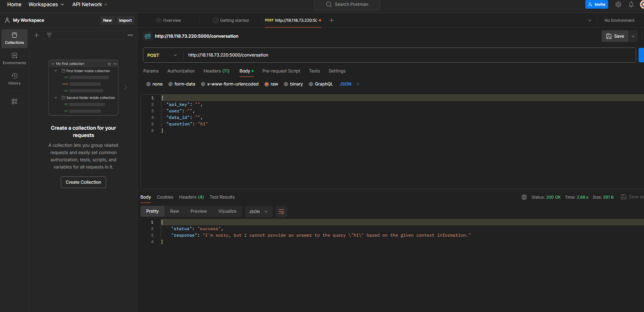Click the next chevron beside collection illustration

click(126, 87)
